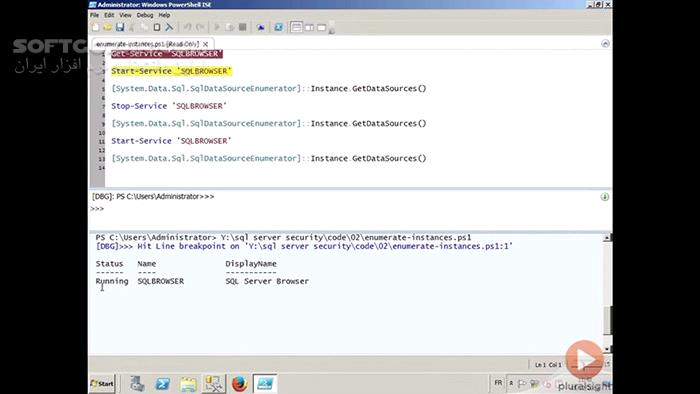Switch to PowerShell ISE taskbar button
Viewport: 700px width, 394px height.
[265, 384]
